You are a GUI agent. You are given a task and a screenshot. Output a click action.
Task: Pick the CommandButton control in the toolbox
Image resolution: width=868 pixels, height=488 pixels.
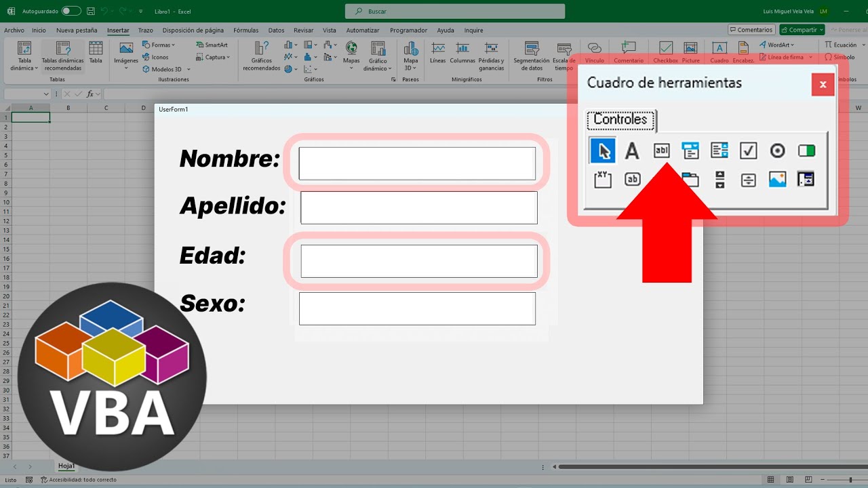[x=632, y=180]
